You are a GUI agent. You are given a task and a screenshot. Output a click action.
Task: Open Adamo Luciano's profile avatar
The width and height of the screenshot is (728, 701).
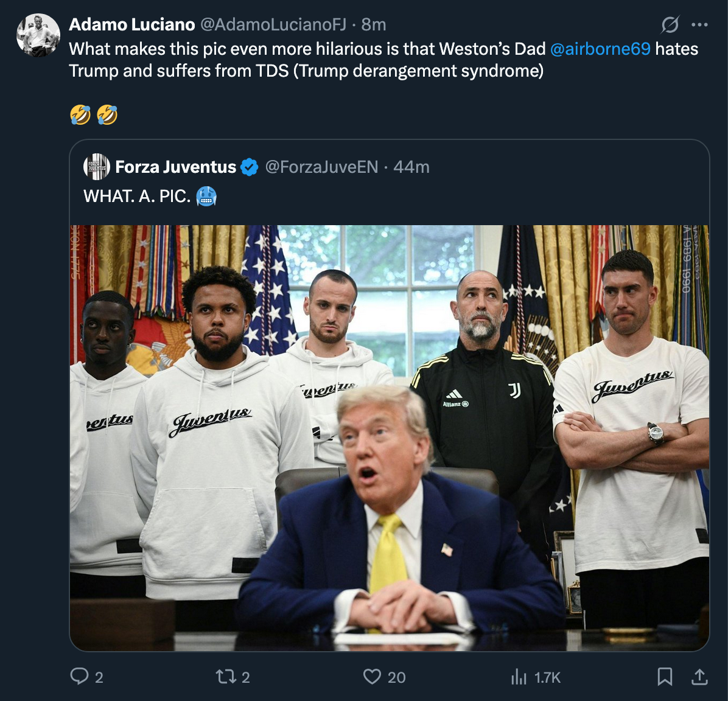pyautogui.click(x=38, y=35)
